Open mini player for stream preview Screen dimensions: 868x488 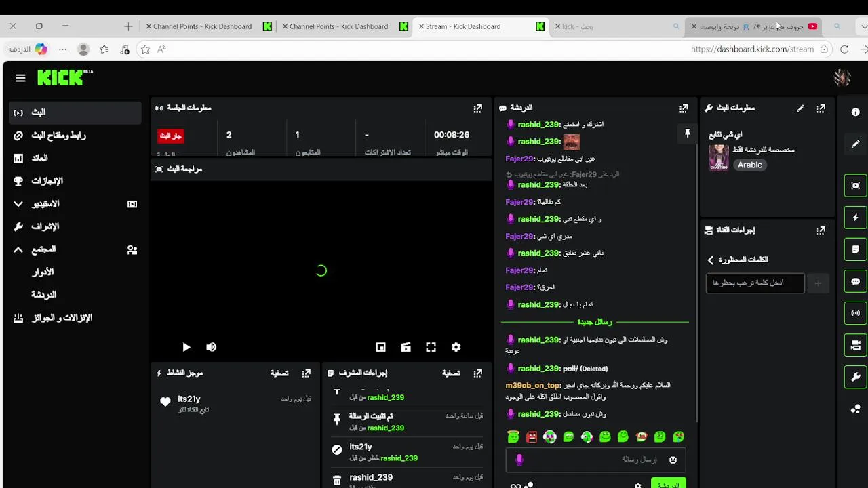point(380,347)
